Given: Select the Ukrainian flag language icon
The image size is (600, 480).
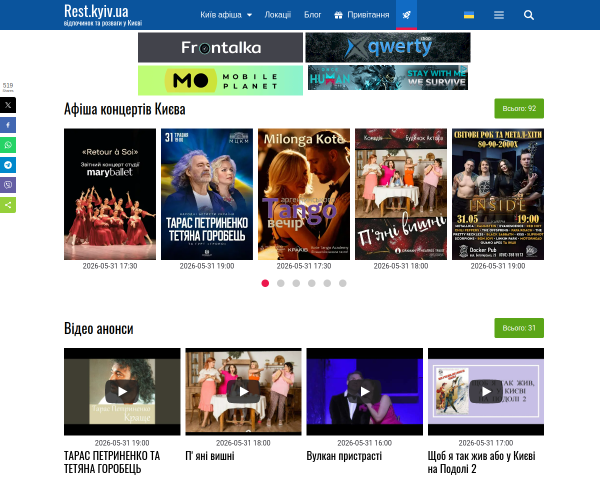Looking at the screenshot, I should pyautogui.click(x=469, y=15).
